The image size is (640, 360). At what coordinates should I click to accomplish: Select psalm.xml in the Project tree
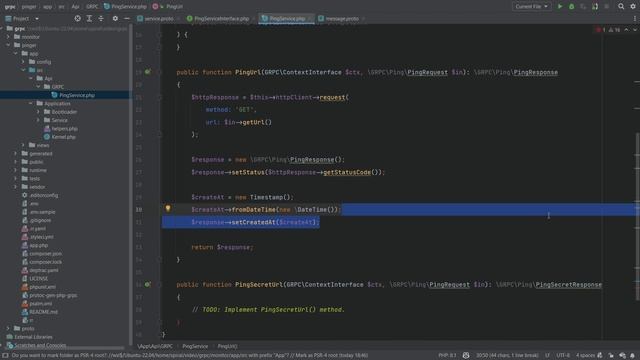(x=40, y=303)
